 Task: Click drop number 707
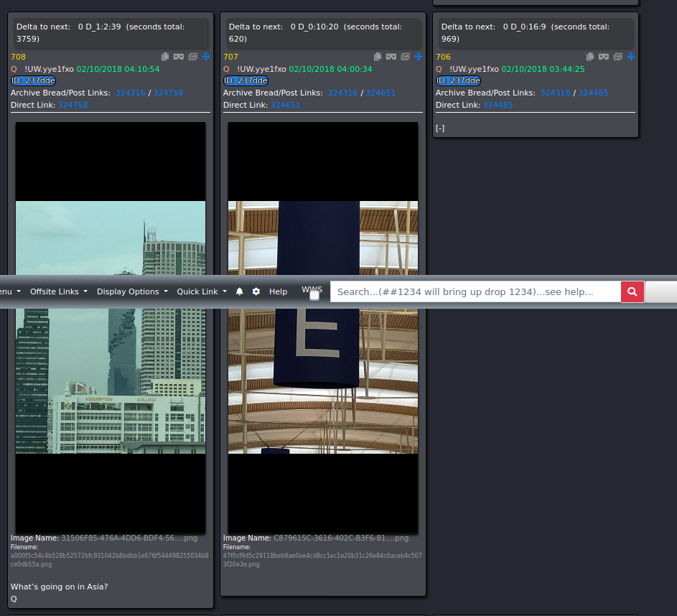(230, 57)
